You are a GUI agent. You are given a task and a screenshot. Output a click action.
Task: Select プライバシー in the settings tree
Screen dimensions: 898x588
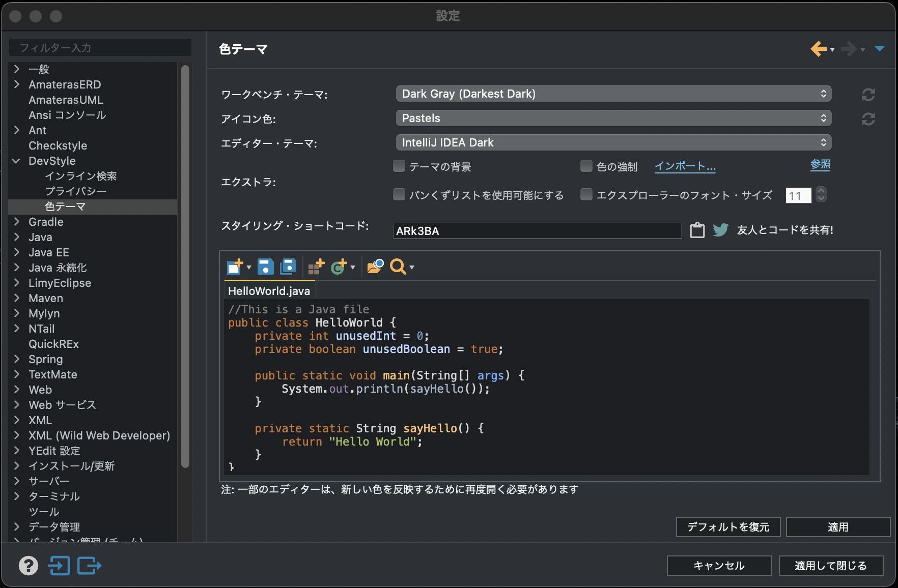[x=76, y=191]
